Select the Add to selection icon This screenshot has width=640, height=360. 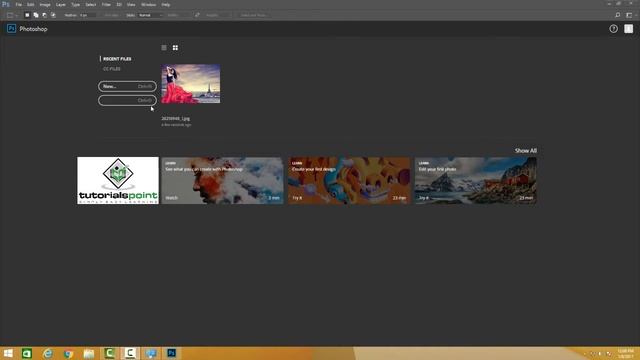coord(36,15)
